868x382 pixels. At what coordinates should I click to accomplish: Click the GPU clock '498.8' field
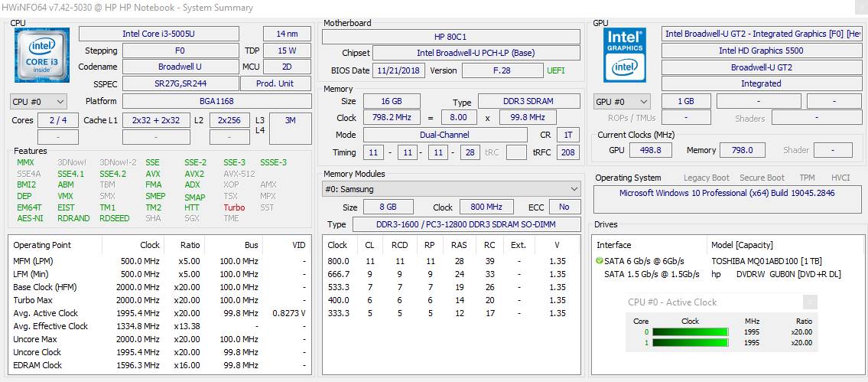pos(650,150)
